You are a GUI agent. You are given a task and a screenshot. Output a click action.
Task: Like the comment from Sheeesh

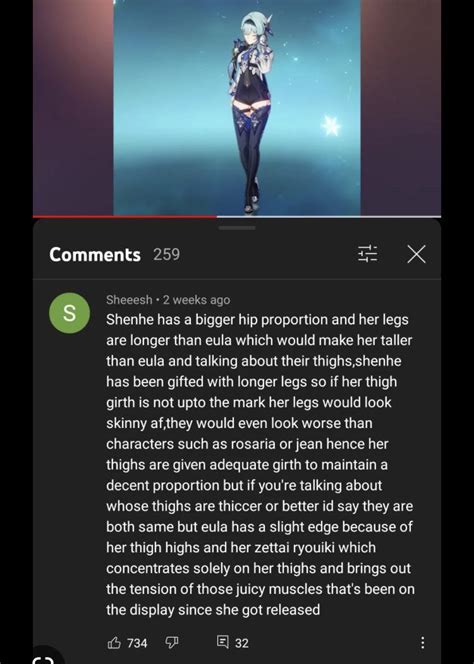[114, 643]
